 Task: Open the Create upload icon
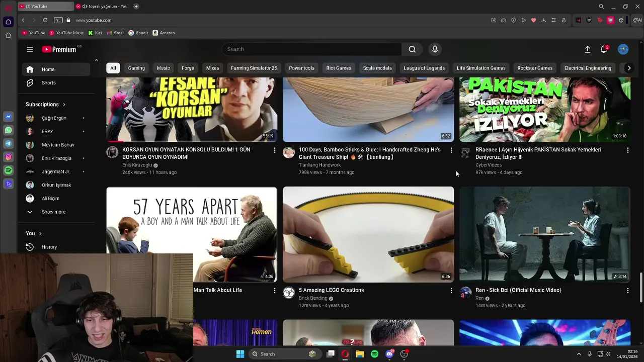pyautogui.click(x=587, y=49)
